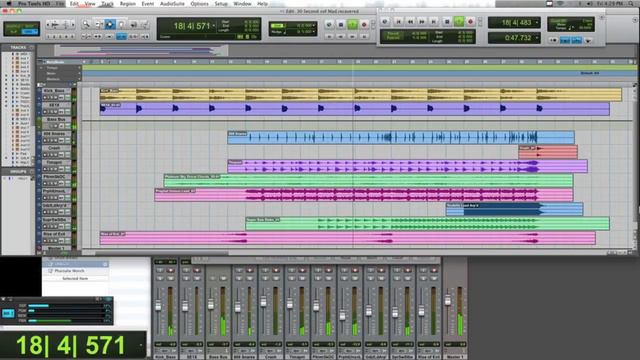The width and height of the screenshot is (640, 360).
Task: Click the highlighted Selector tool
Action: 110,24
